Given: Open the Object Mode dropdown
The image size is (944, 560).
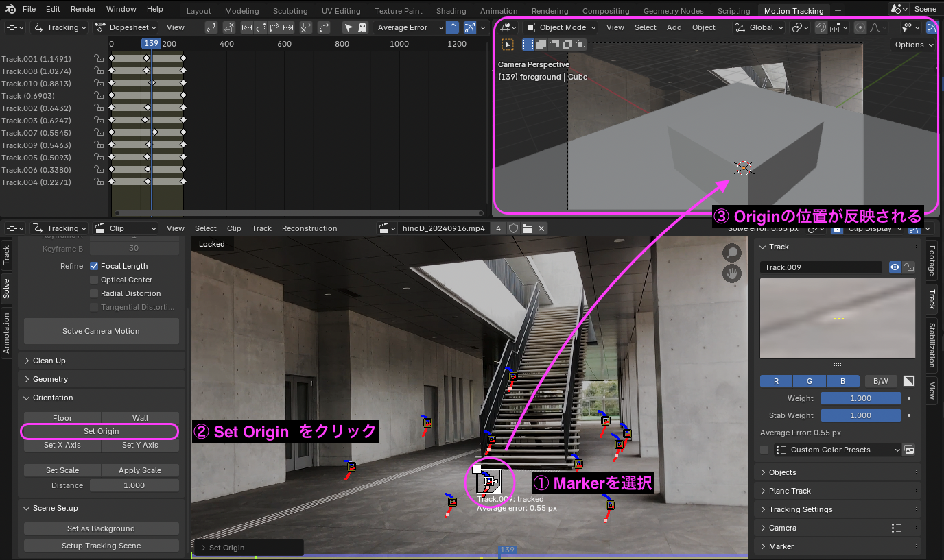Looking at the screenshot, I should [560, 27].
